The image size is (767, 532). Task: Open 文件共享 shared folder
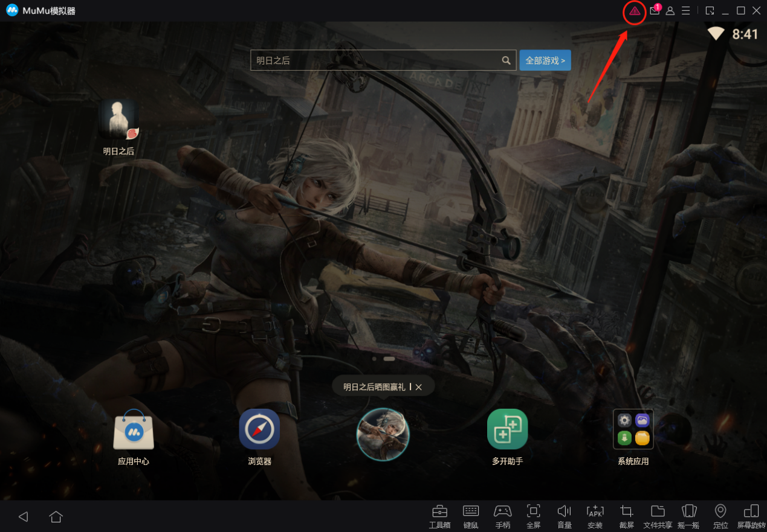point(658,516)
